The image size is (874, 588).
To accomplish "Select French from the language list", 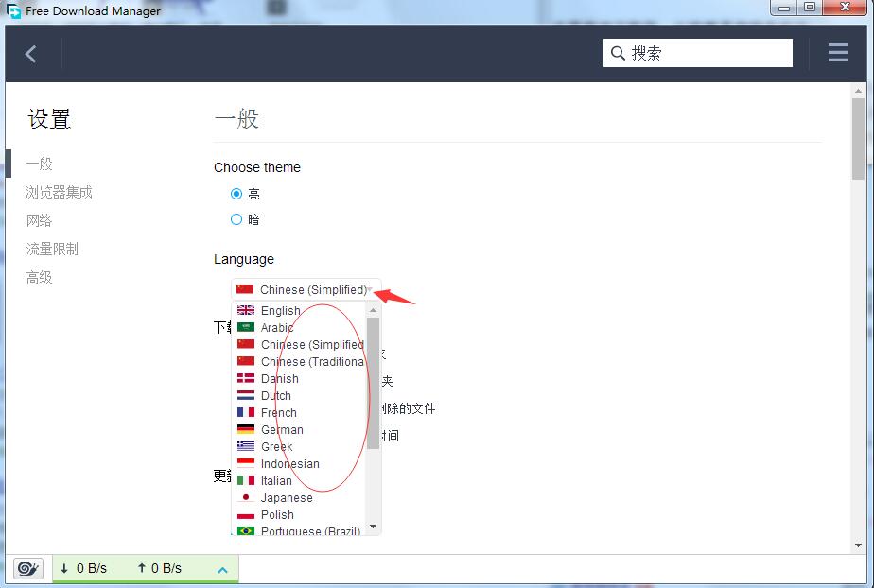I will pyautogui.click(x=279, y=412).
